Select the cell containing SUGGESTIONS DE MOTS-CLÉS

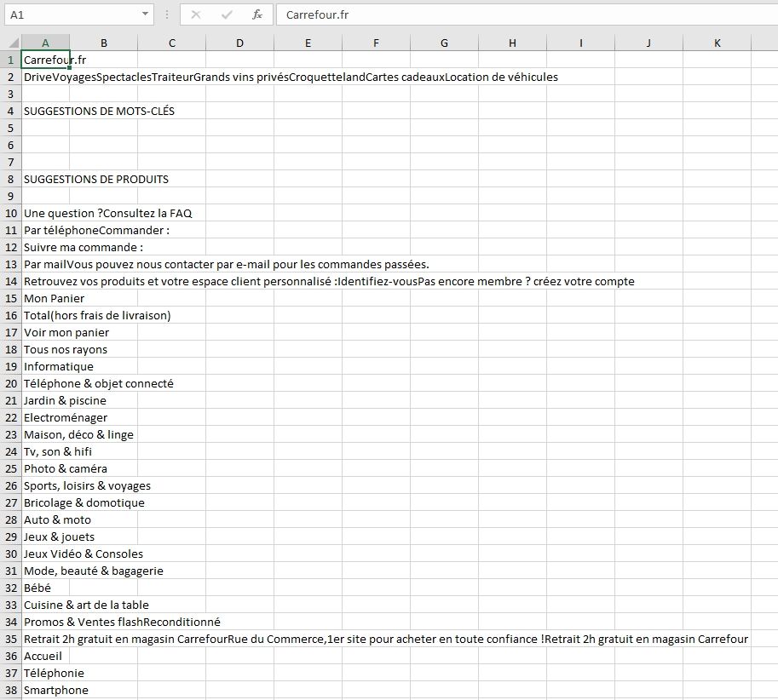point(46,111)
